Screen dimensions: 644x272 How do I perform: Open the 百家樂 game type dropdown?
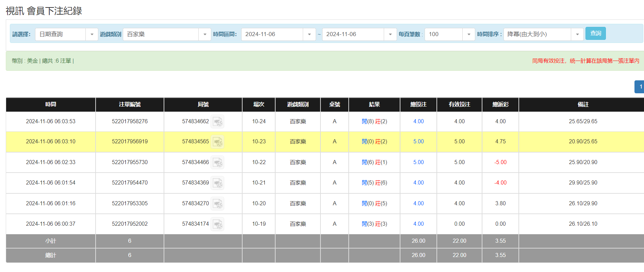204,34
